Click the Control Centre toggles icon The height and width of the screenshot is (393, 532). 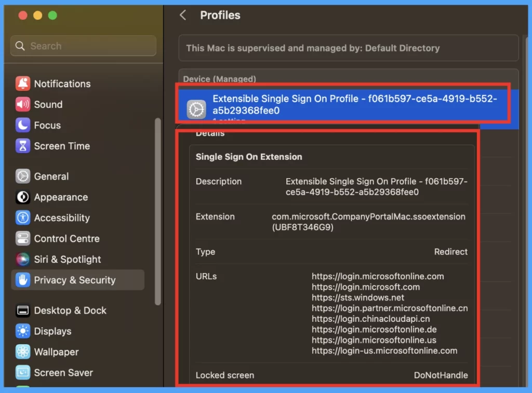tap(23, 239)
